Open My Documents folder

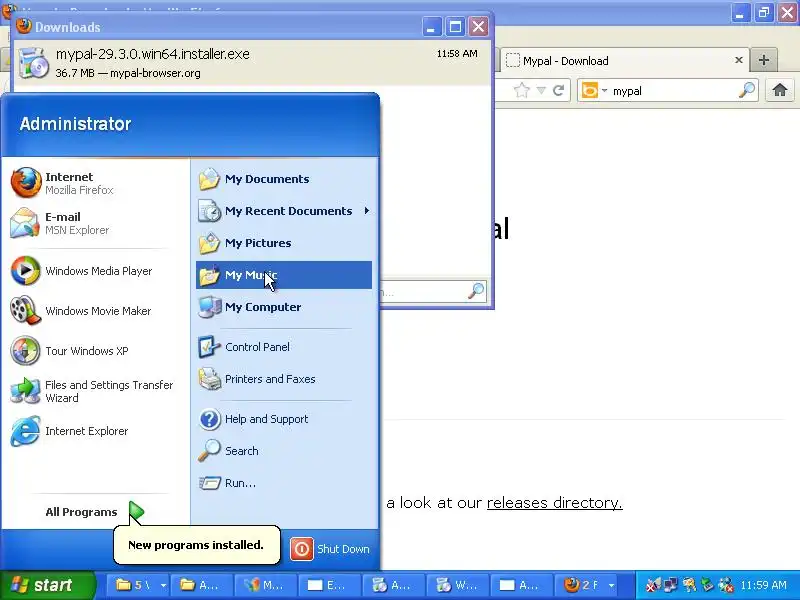pos(284,179)
